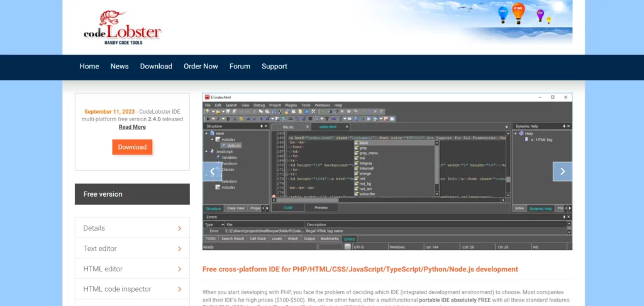Go to the News page
Image resolution: width=644 pixels, height=306 pixels.
coord(119,67)
